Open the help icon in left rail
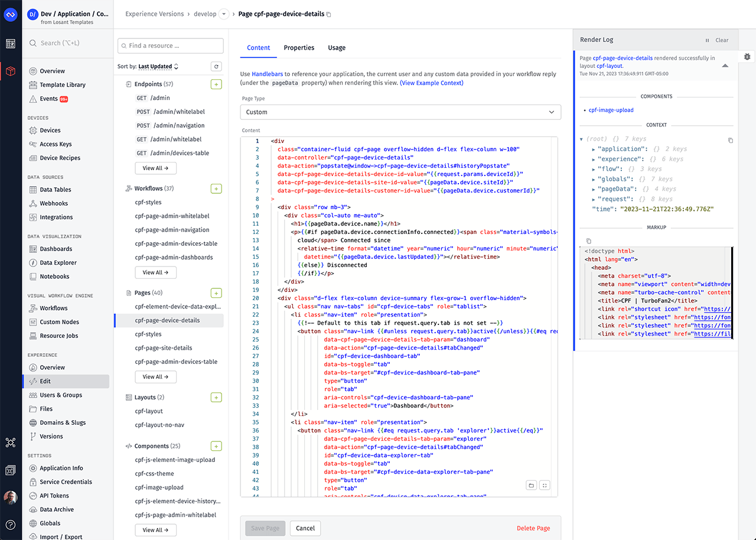 (x=11, y=524)
